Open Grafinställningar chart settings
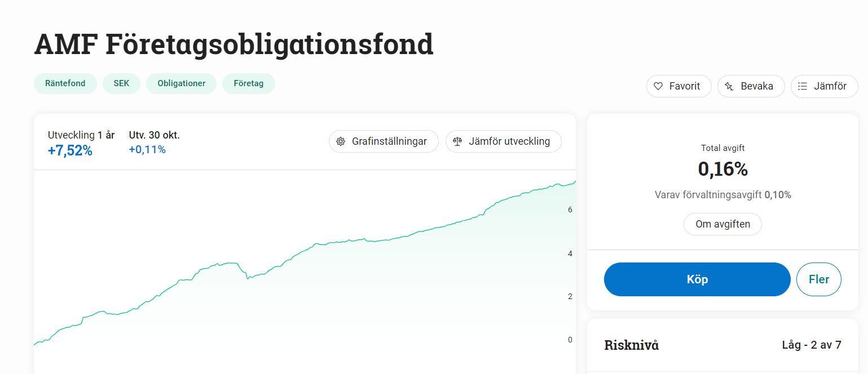 pyautogui.click(x=384, y=141)
